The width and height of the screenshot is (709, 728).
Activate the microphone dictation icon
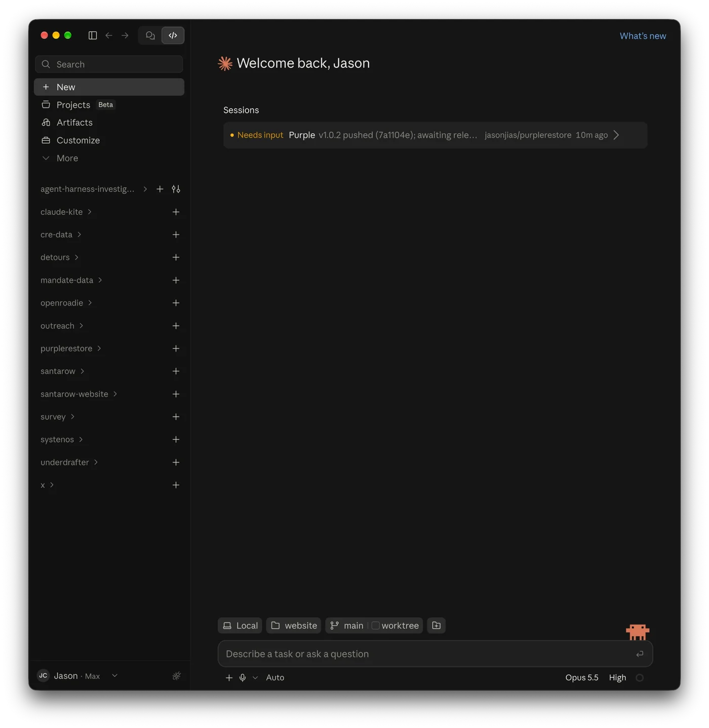coord(243,678)
